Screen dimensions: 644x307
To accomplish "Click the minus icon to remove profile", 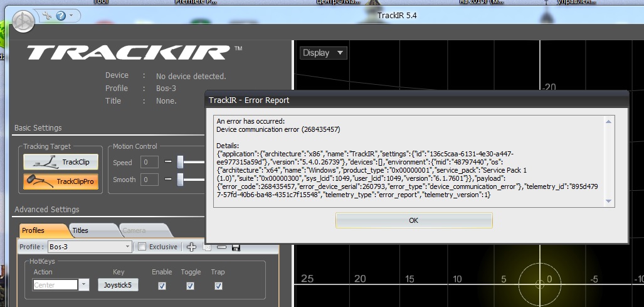I will click(221, 247).
